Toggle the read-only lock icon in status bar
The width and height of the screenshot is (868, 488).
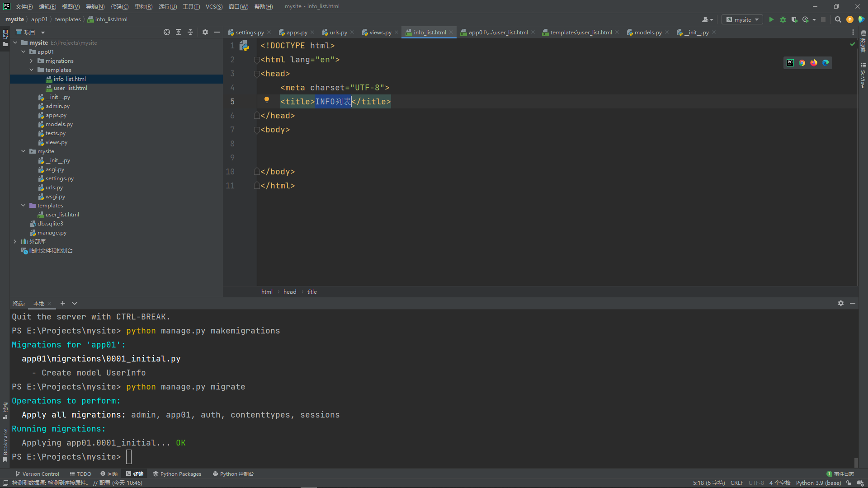point(849,483)
